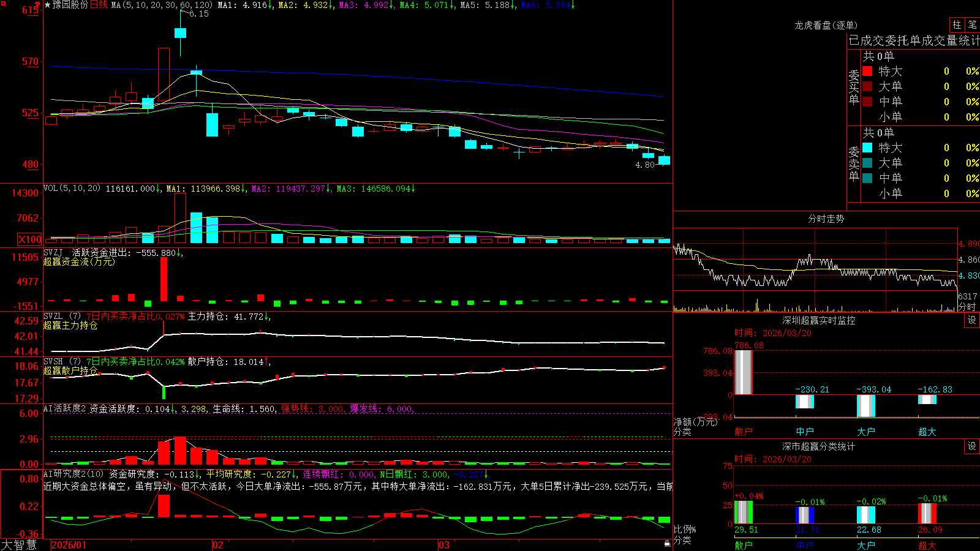This screenshot has width=980, height=551.
Task: Click the 4.80 low price annotation
Action: tap(645, 165)
